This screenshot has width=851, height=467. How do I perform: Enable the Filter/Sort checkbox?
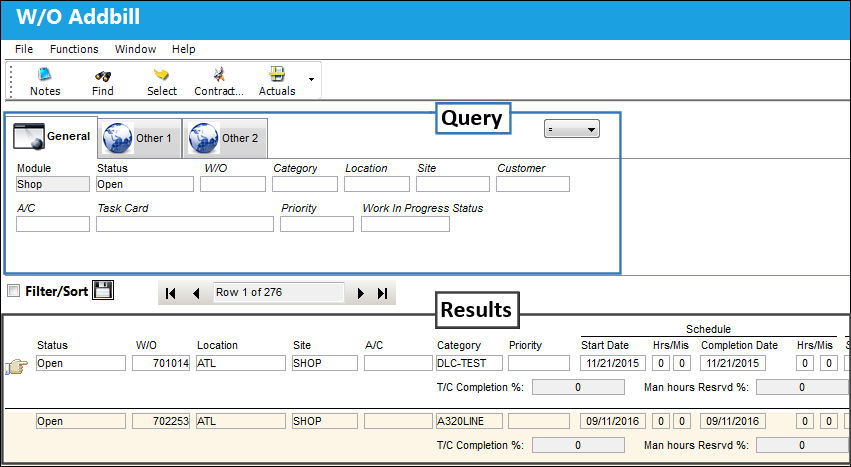coord(14,291)
